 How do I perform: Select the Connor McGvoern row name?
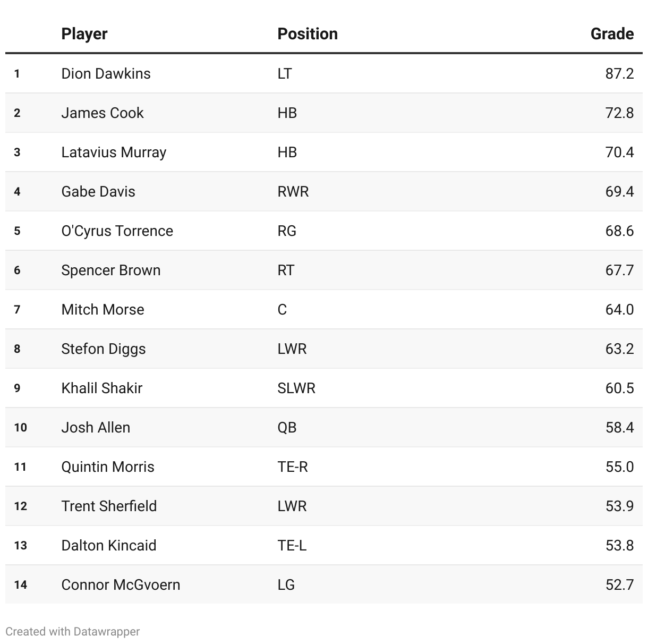coord(121,584)
